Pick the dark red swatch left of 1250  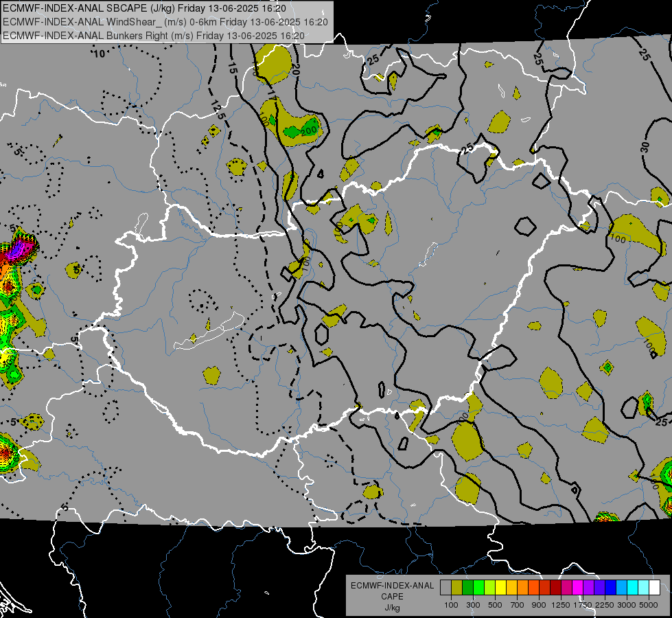[555, 588]
